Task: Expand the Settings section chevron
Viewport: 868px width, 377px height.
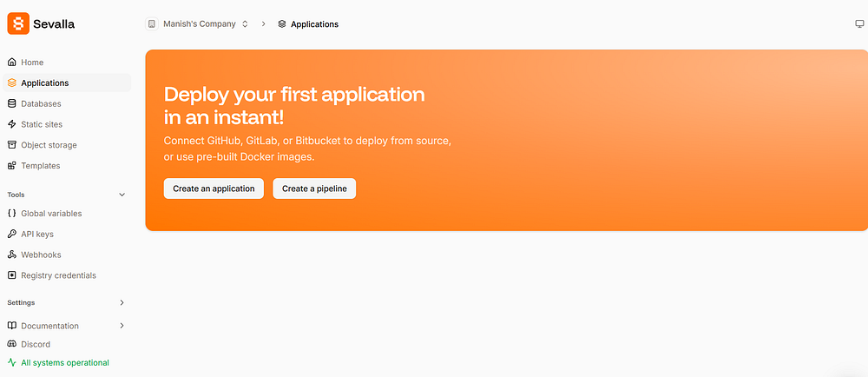Action: pyautogui.click(x=122, y=302)
